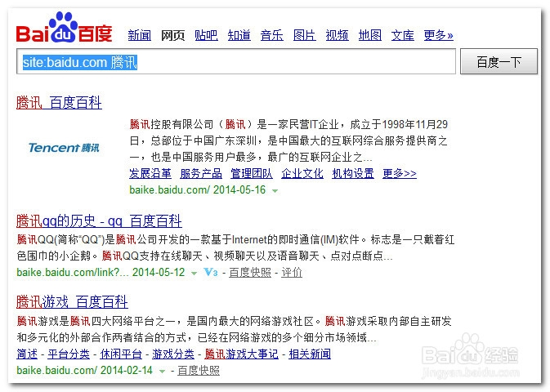Click the 腾讯QQ(简称"QQ") description snippet
The width and height of the screenshot is (550, 392).
click(235, 248)
